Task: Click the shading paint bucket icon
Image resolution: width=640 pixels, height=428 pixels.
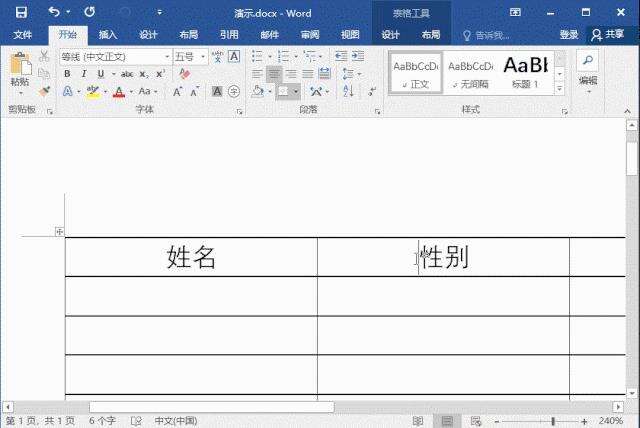Action: pyautogui.click(x=257, y=91)
